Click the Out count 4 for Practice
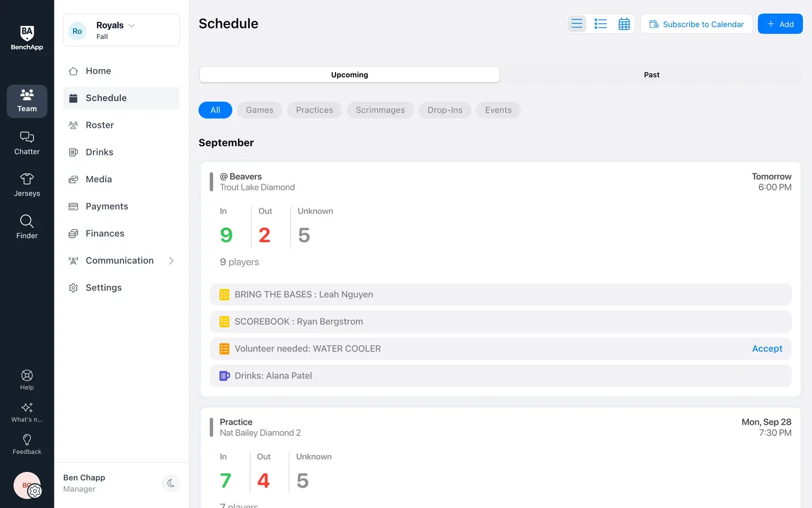The height and width of the screenshot is (508, 812). click(x=263, y=481)
